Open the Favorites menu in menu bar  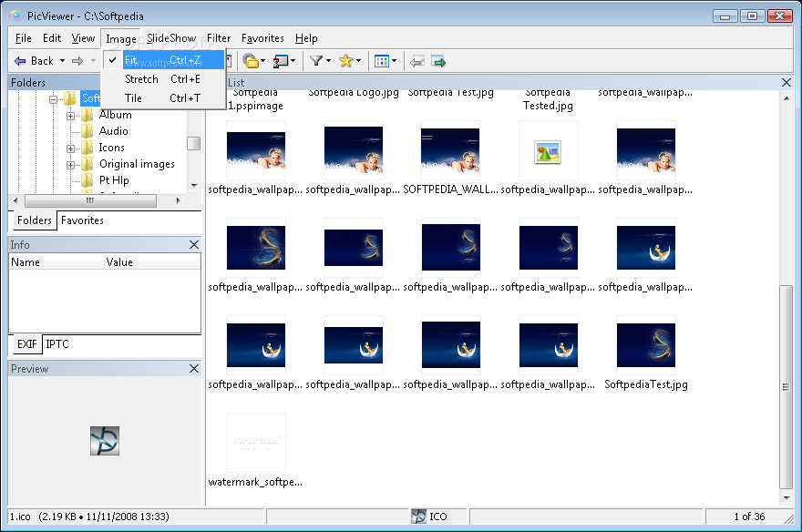(262, 38)
